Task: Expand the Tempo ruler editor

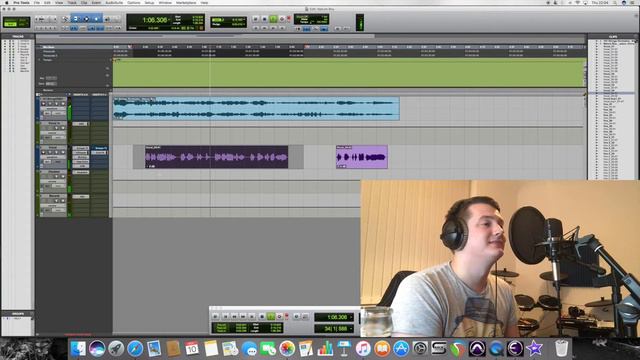Action: pos(40,60)
